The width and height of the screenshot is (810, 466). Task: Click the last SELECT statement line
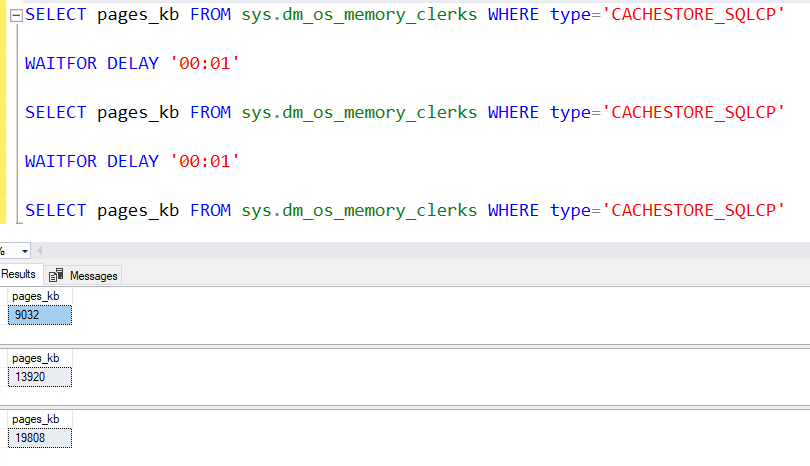pyautogui.click(x=404, y=211)
